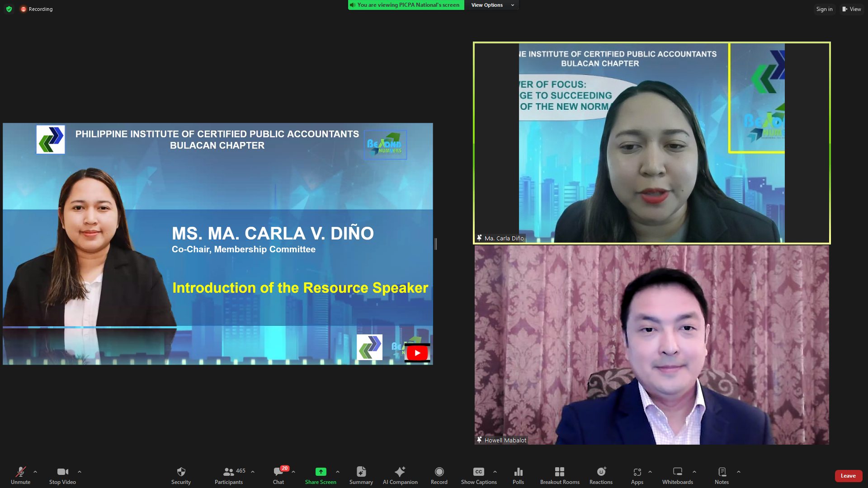Image resolution: width=868 pixels, height=488 pixels.
Task: Open Breakout Rooms
Action: click(560, 475)
